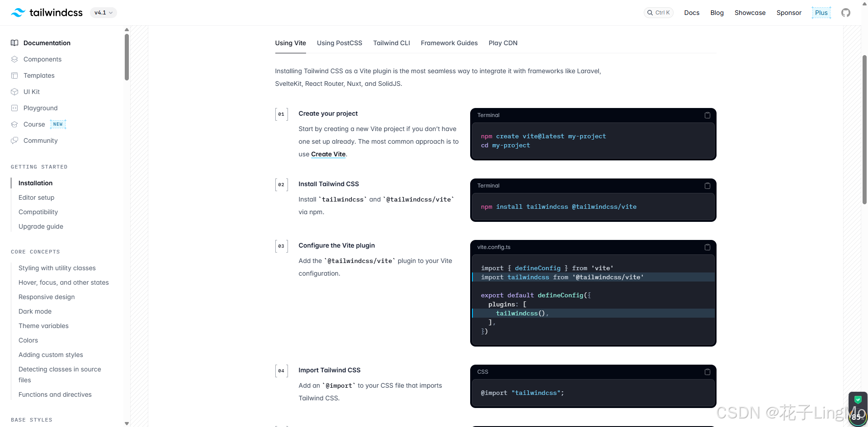Click the sidebar scroll down arrow

pyautogui.click(x=127, y=423)
